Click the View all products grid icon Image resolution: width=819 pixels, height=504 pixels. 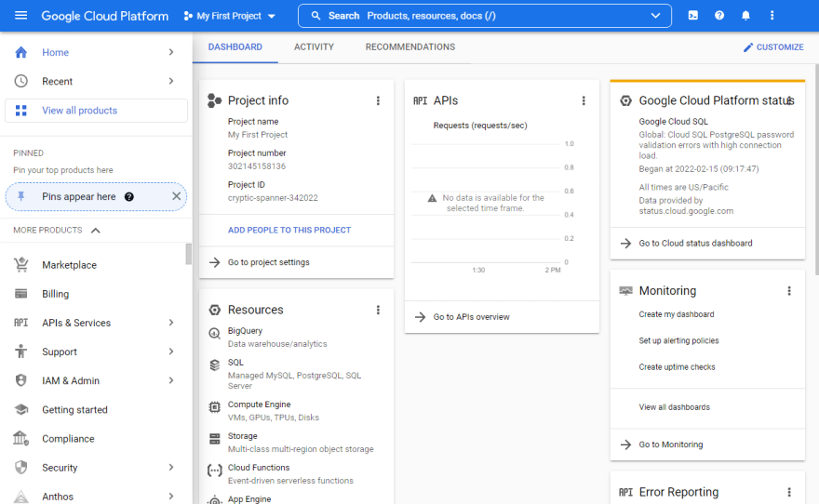[x=20, y=110]
